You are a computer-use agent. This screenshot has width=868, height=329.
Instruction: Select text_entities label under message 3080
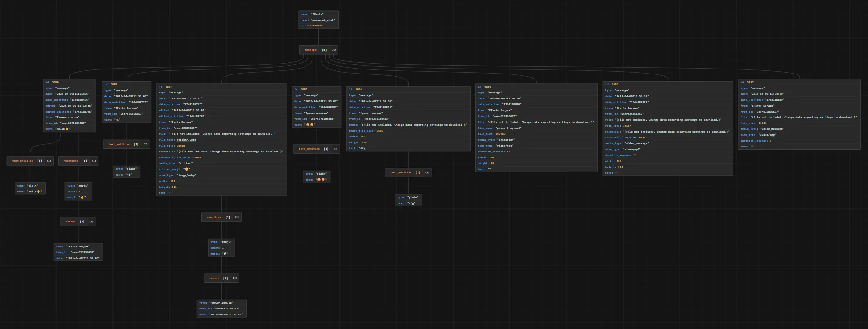click(x=23, y=161)
